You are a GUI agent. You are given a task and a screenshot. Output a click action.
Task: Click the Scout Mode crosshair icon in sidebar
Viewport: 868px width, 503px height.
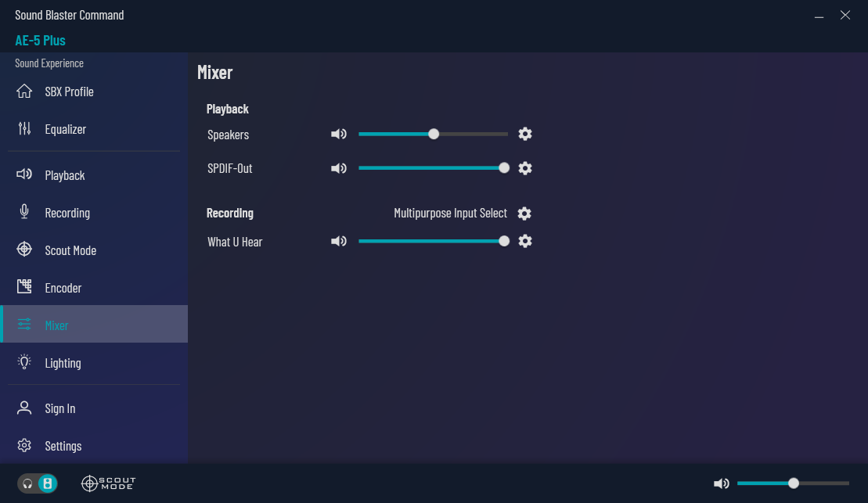24,250
